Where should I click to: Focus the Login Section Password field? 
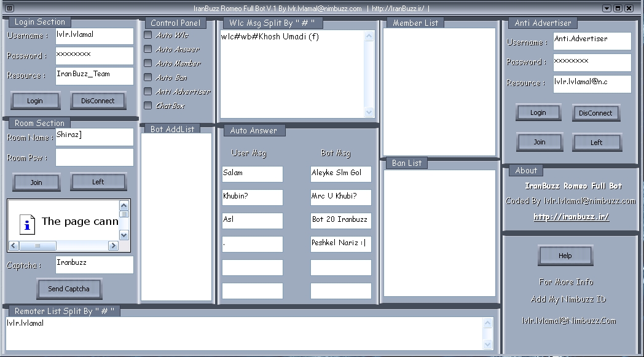point(95,56)
